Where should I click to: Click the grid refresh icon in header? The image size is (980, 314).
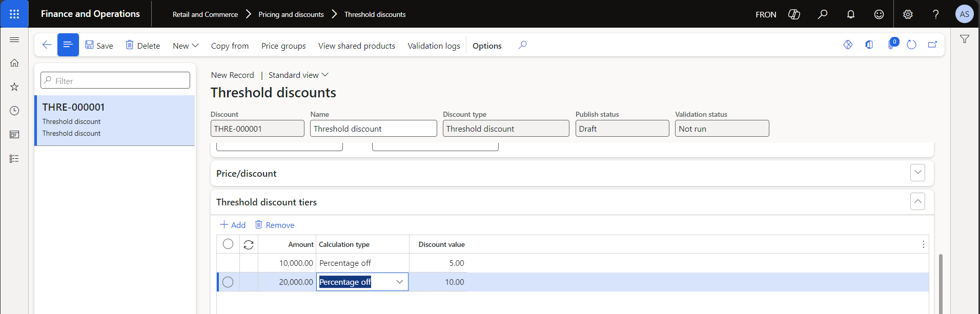[249, 245]
